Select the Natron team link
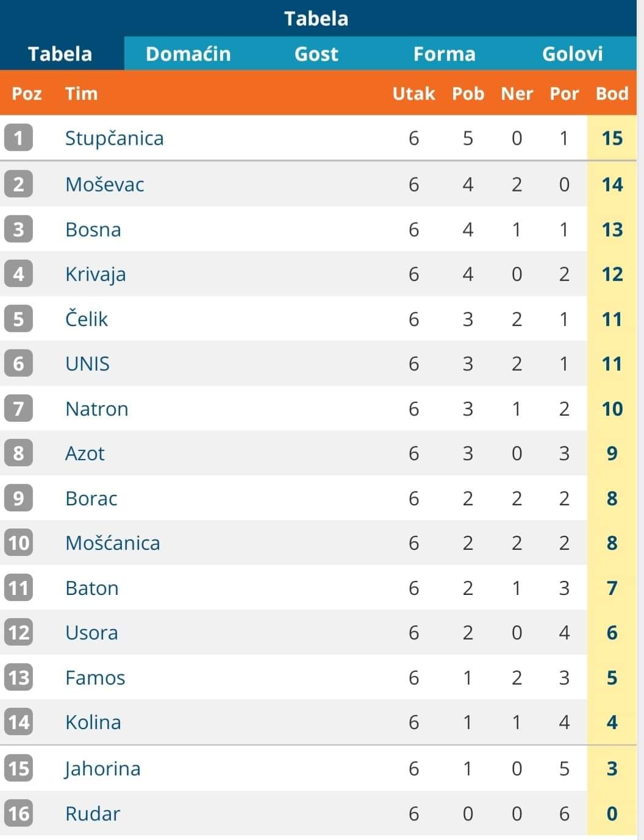Viewport: 644px width, 840px height. pos(96,408)
